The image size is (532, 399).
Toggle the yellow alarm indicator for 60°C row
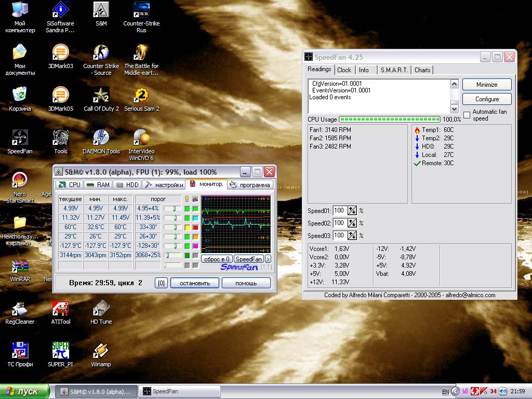coord(187,228)
